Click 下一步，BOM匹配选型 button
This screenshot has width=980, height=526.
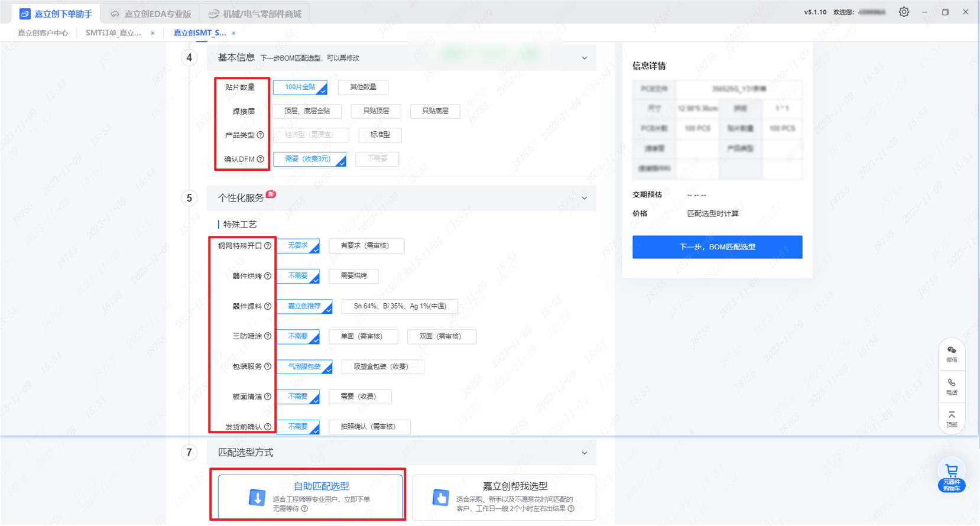pos(717,247)
